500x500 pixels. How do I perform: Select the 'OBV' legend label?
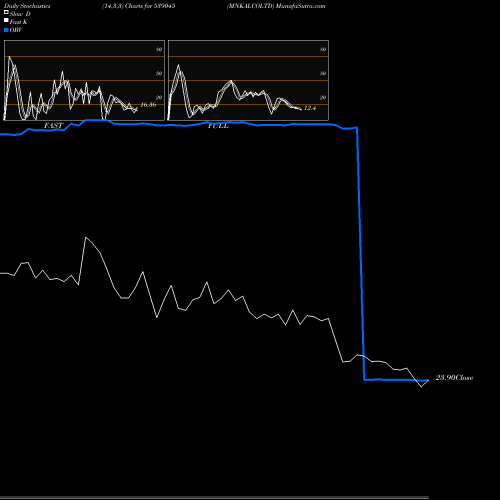(16, 30)
